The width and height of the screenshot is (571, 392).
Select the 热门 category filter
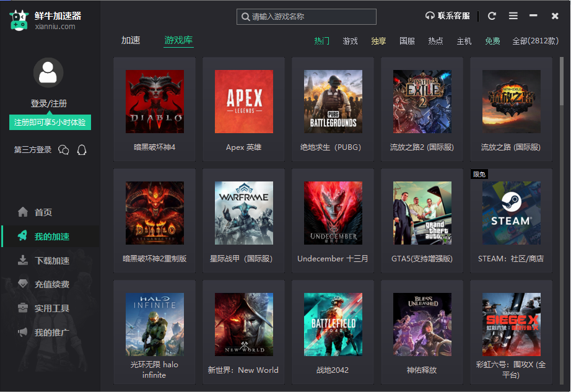coord(321,40)
